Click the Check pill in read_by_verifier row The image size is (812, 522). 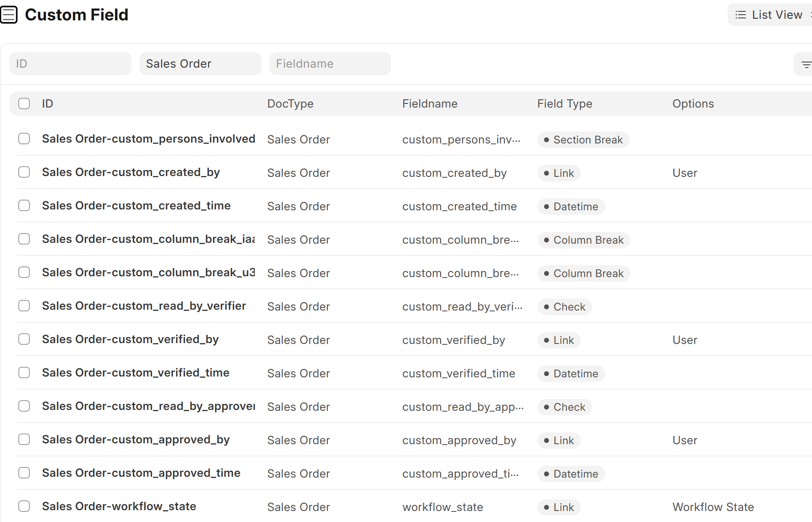564,307
